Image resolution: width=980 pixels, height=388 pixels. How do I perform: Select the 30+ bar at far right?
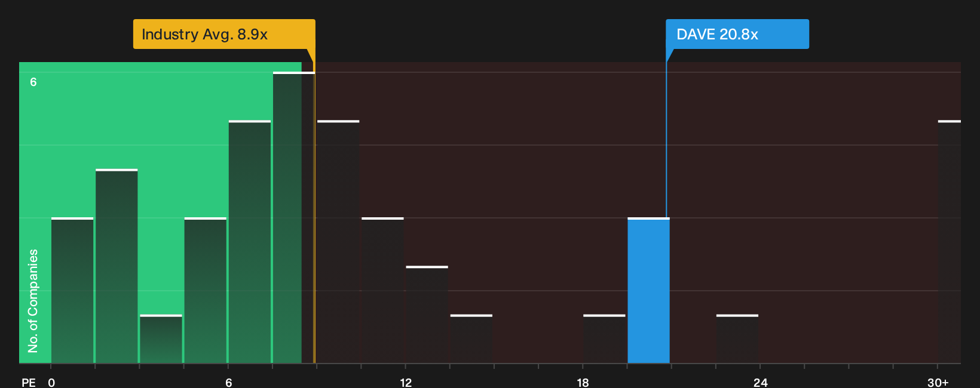tap(950, 242)
